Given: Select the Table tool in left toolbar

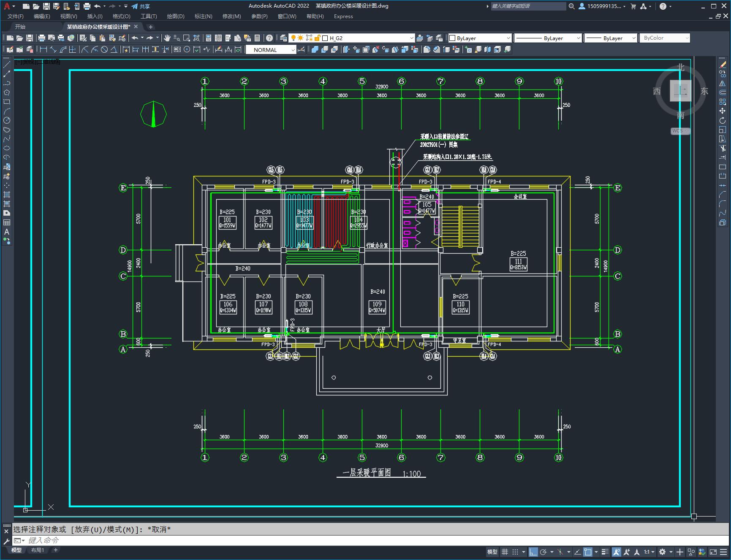Looking at the screenshot, I should click(7, 222).
